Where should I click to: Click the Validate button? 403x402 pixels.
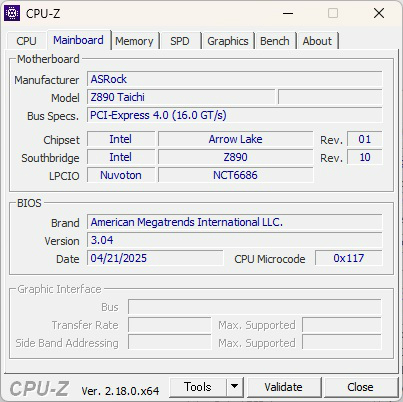point(284,387)
